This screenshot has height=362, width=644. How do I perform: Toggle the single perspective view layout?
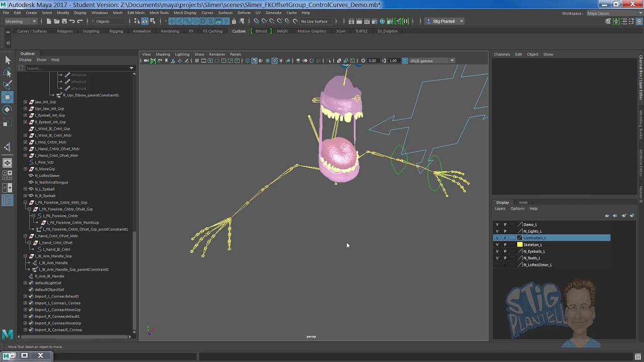click(x=8, y=163)
